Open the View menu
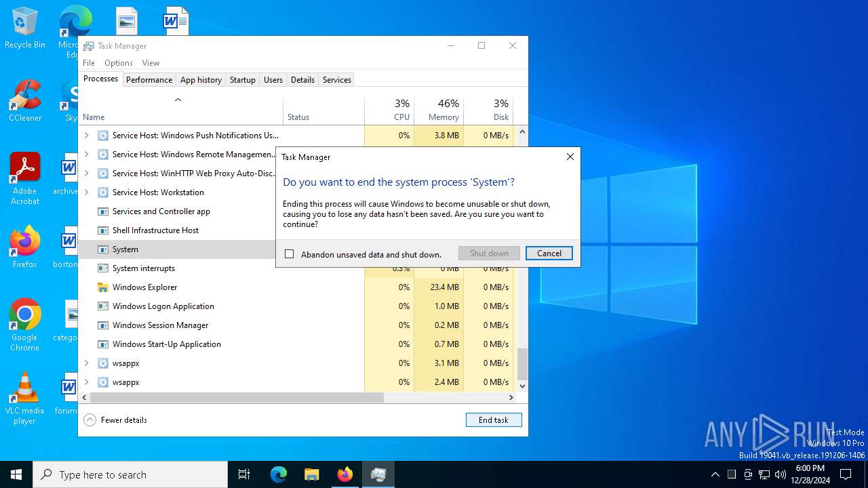Viewport: 868px width, 488px height. pos(151,63)
